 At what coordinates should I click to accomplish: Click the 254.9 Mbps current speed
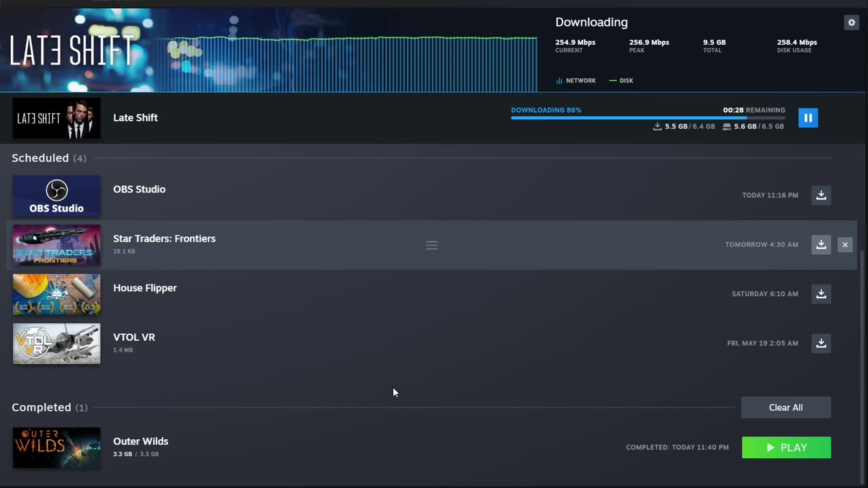click(575, 42)
